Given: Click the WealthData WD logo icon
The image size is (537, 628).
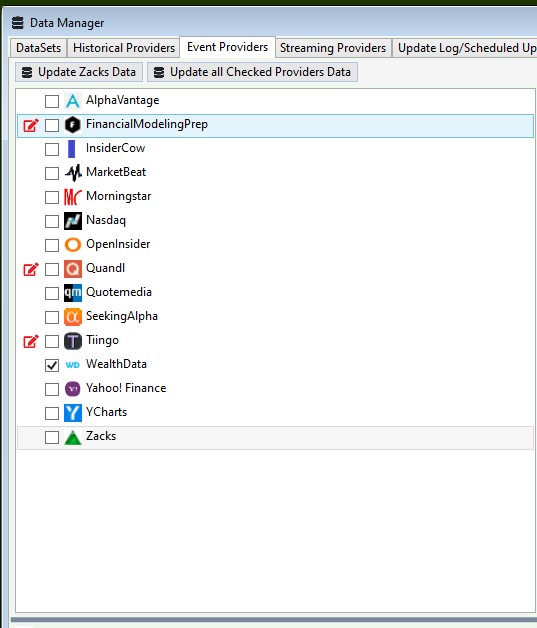Looking at the screenshot, I should pos(72,365).
